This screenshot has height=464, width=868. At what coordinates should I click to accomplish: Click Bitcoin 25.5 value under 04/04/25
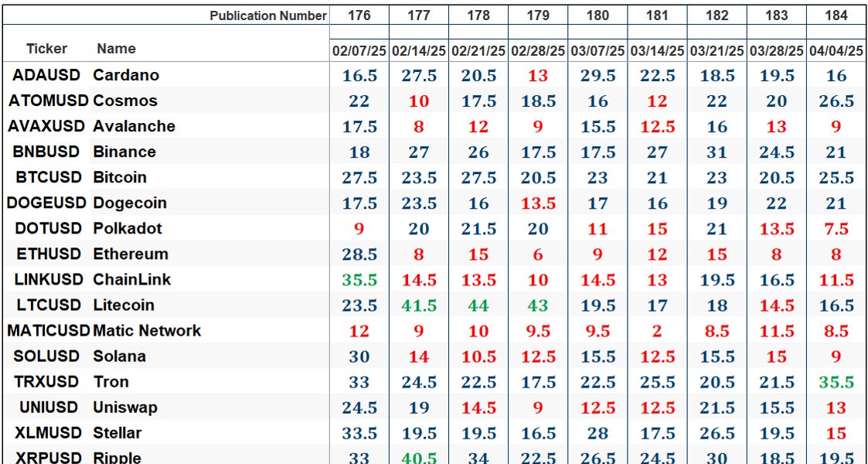(x=836, y=177)
